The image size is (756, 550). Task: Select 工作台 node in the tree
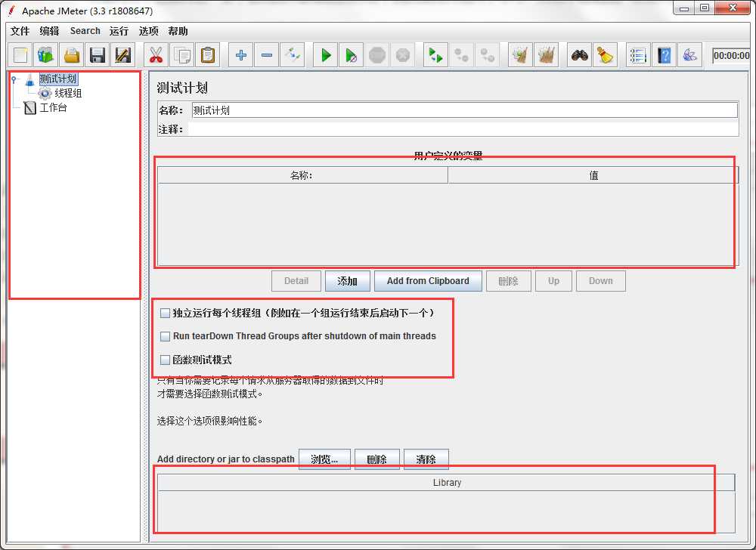coord(53,107)
